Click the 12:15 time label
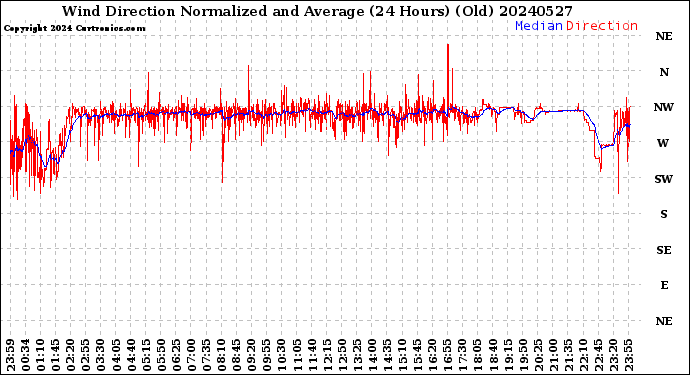690x375 pixels. click(327, 355)
